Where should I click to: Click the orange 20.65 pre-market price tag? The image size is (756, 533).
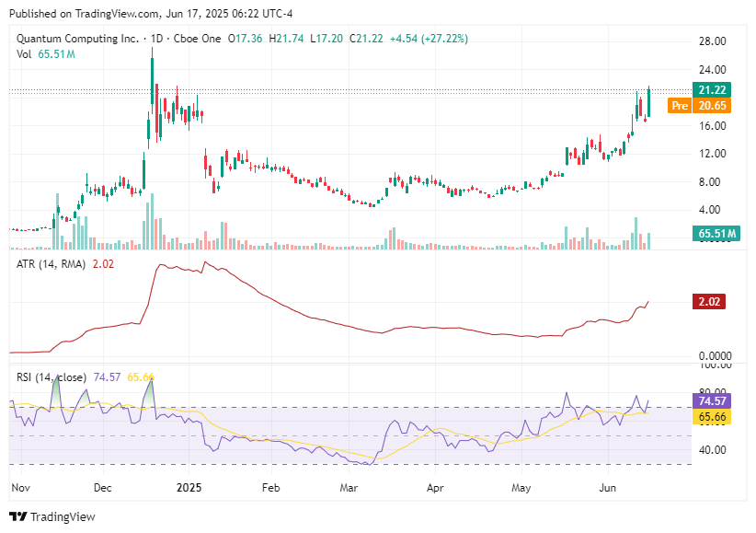(x=712, y=105)
